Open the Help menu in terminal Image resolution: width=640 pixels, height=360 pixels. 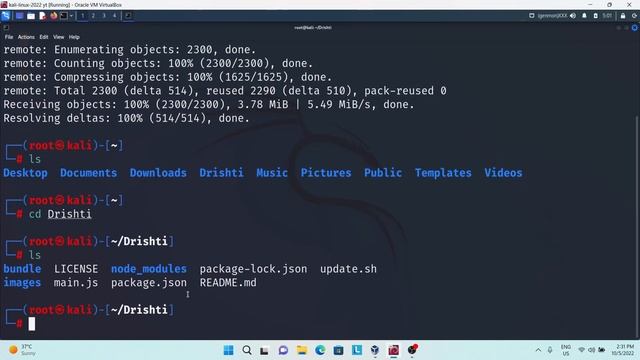click(74, 37)
